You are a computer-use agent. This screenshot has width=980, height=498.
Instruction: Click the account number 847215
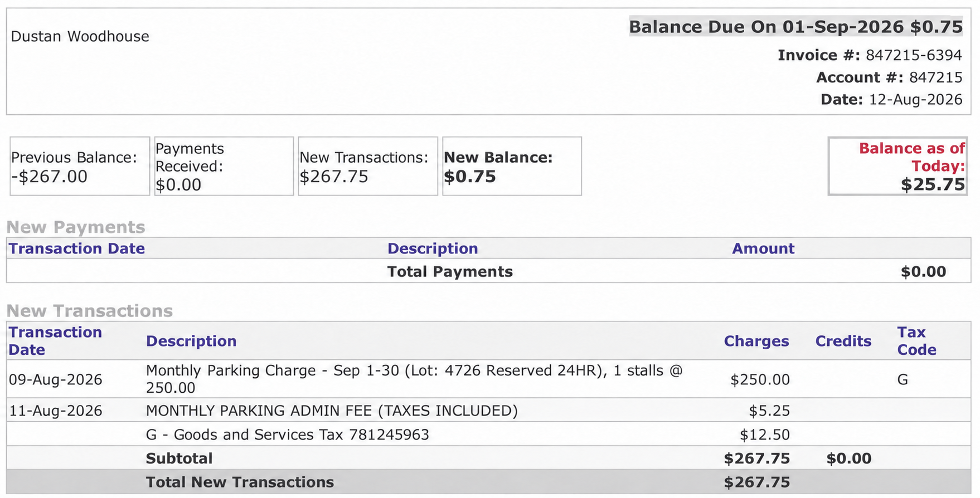click(x=935, y=77)
